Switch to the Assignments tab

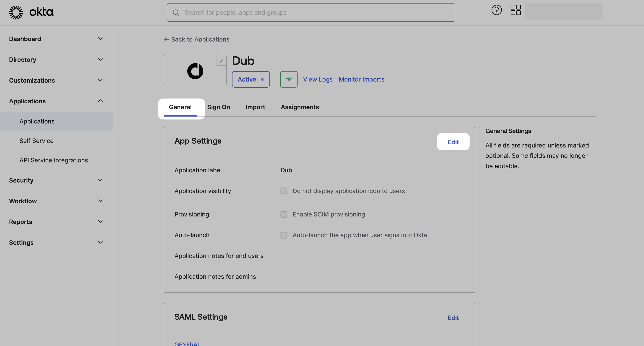[300, 107]
